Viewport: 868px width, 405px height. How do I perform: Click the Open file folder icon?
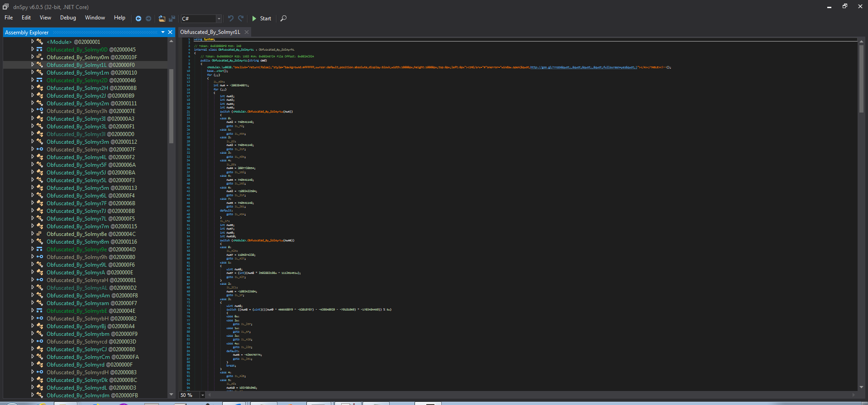(x=162, y=19)
